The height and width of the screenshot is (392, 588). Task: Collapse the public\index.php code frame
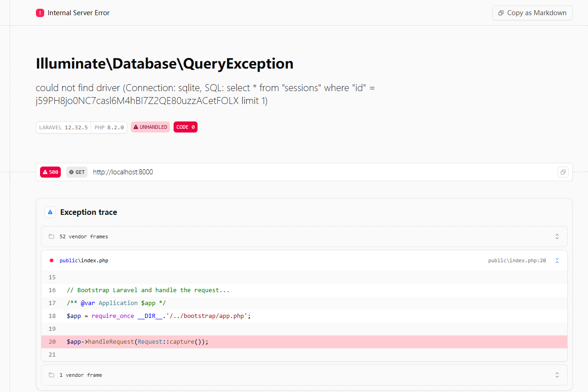pyautogui.click(x=557, y=260)
